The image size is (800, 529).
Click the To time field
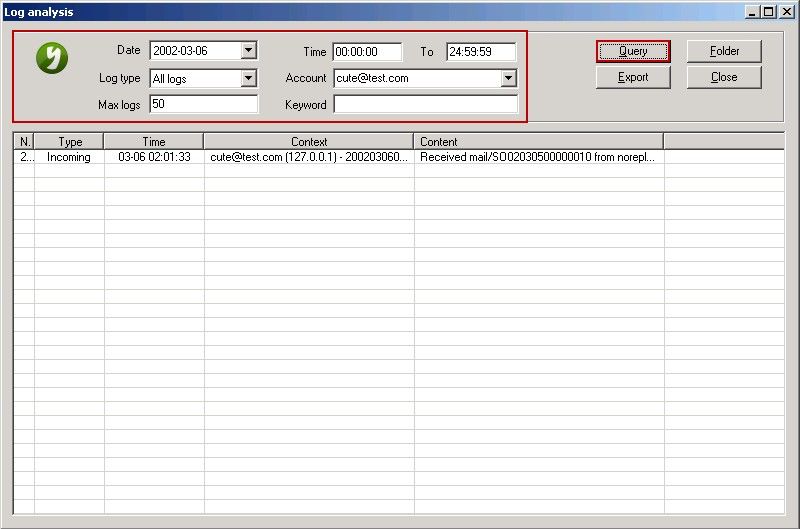481,51
